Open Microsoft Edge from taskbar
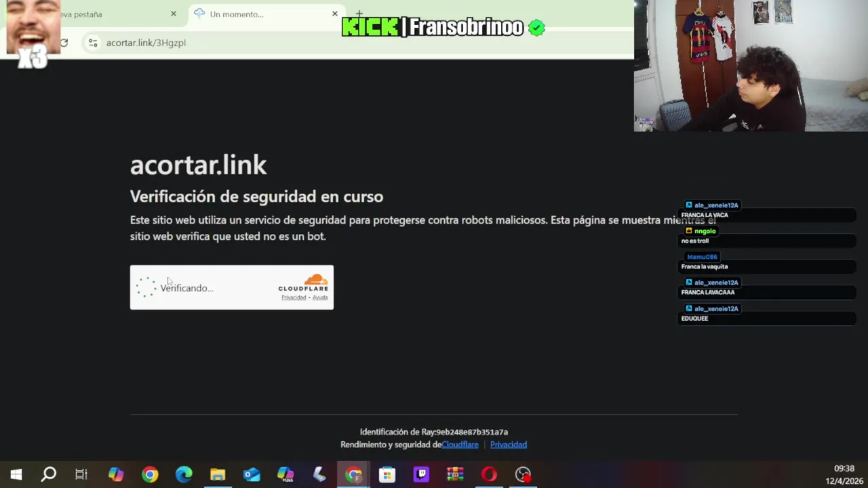This screenshot has width=868, height=488. 184,474
